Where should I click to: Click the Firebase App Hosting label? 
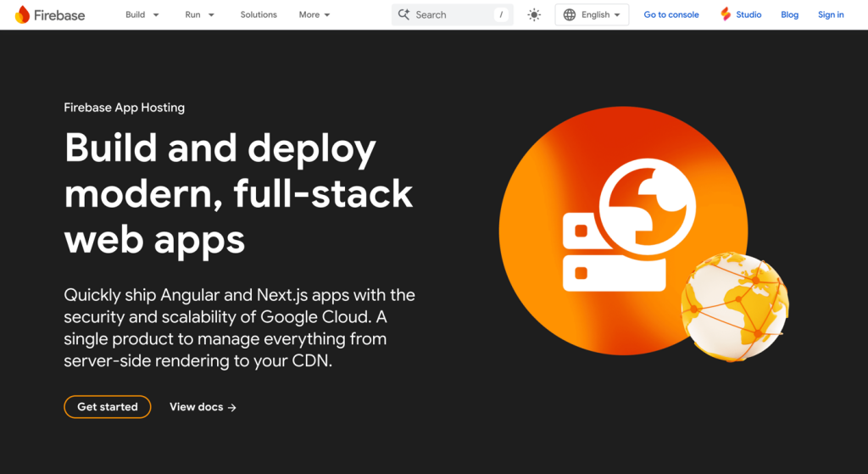(x=124, y=108)
